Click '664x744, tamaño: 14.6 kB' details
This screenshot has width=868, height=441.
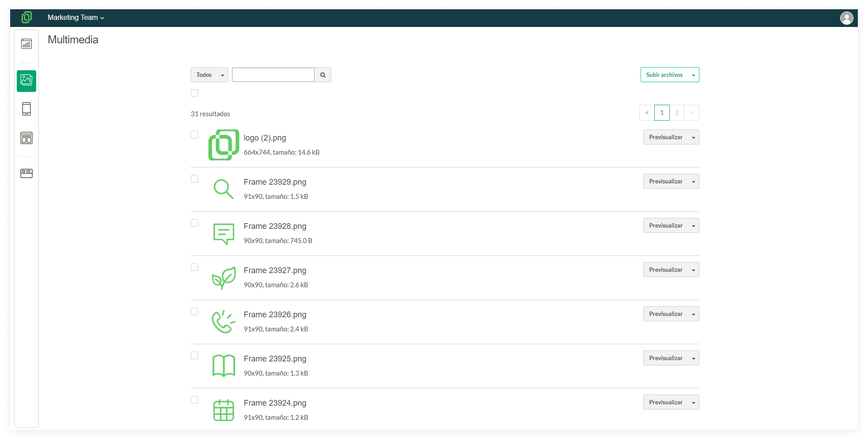click(282, 152)
